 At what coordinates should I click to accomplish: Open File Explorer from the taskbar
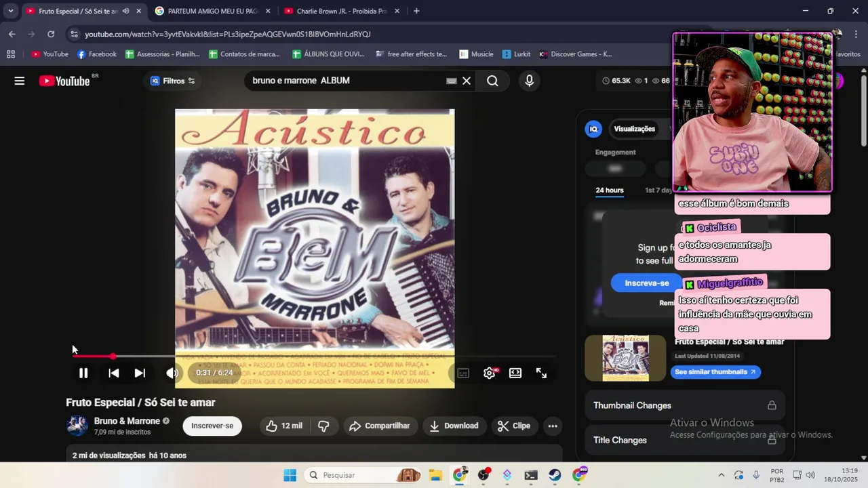(x=435, y=475)
